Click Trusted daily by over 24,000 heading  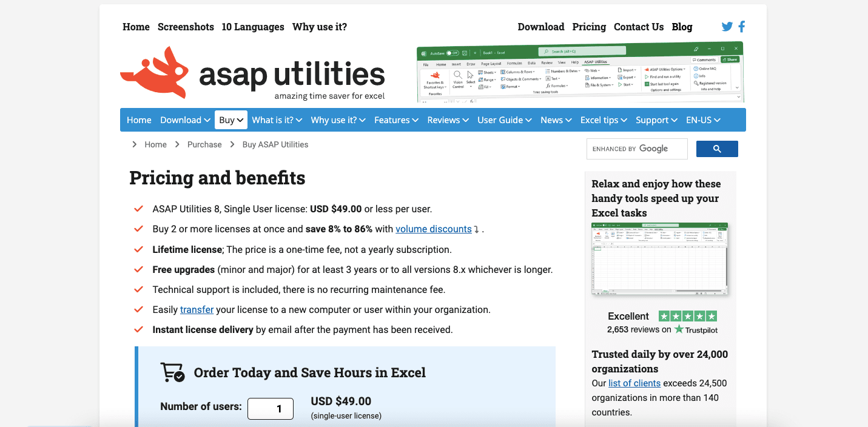(660, 361)
